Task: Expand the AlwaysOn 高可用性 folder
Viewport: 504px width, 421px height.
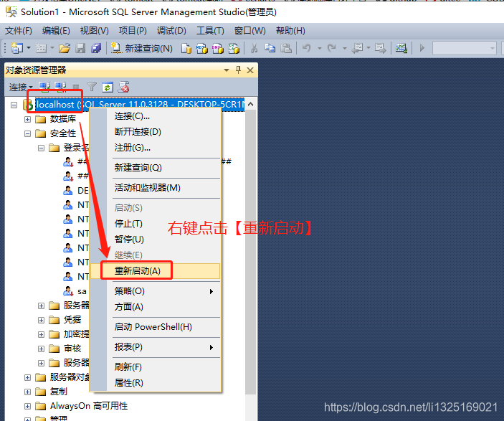Action: click(x=28, y=406)
